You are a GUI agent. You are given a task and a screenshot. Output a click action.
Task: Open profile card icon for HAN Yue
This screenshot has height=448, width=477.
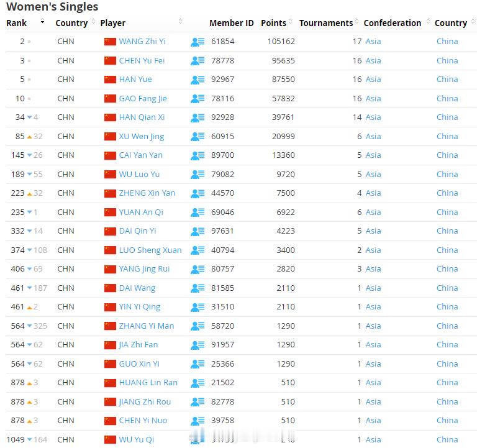pyautogui.click(x=198, y=80)
